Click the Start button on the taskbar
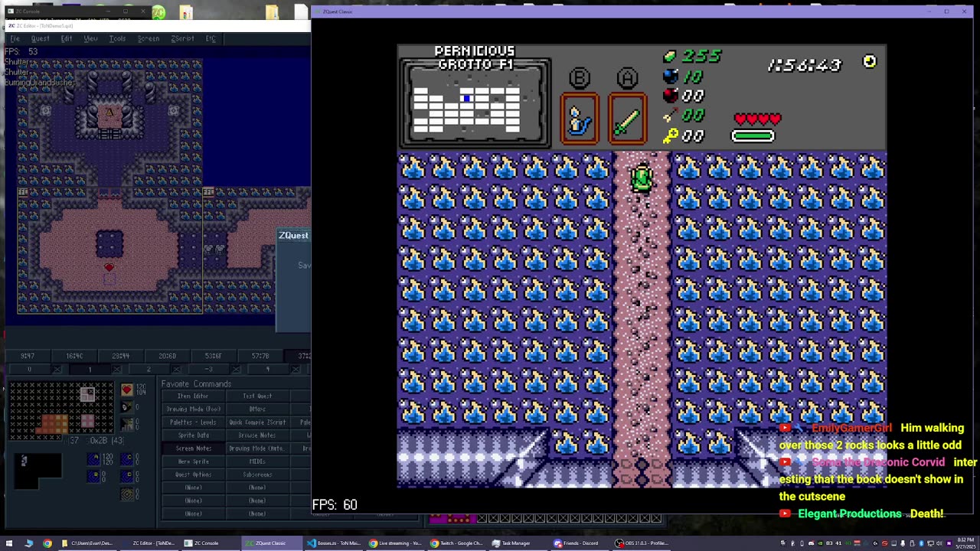 click(9, 543)
